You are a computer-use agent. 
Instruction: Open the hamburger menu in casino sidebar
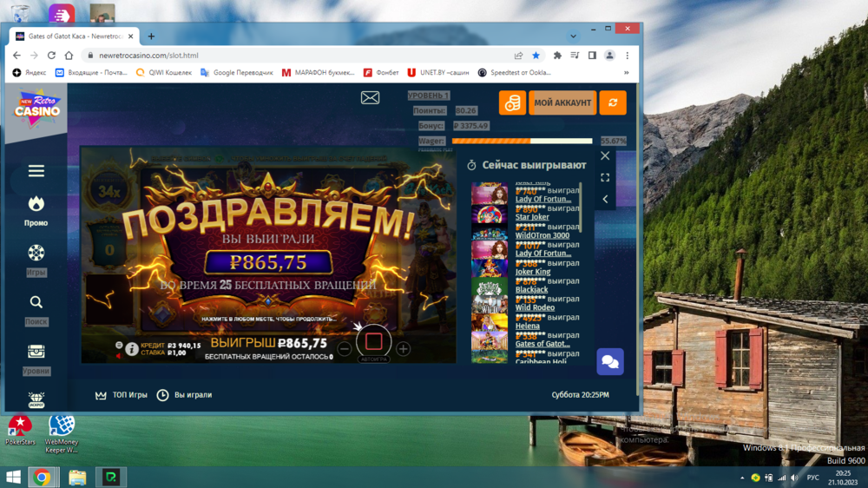(x=36, y=171)
